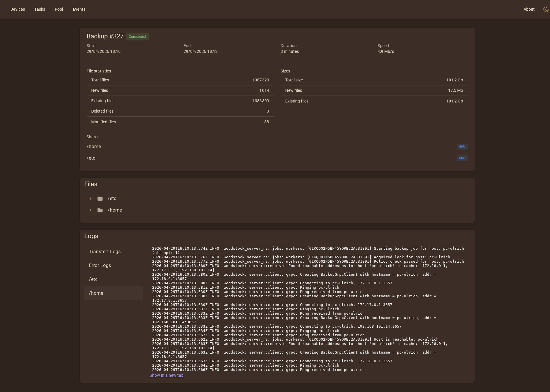This screenshot has width=550, height=392.
Task: Select the /home entry under Shares
Action: pyautogui.click(x=94, y=146)
